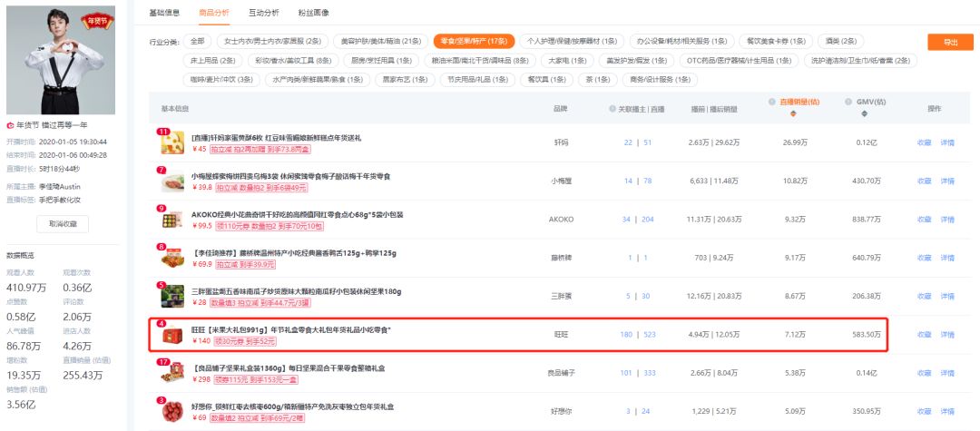Click the live icon before 年货节 title

(10, 125)
